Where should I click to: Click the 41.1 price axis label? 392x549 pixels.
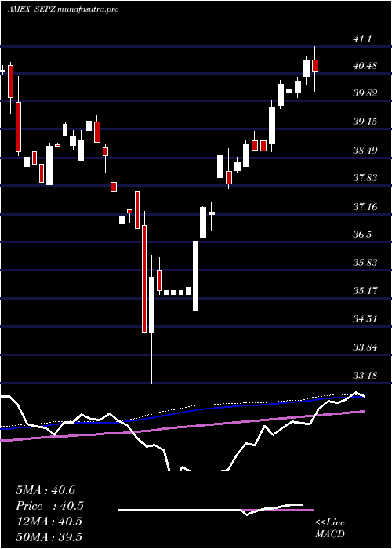(364, 39)
